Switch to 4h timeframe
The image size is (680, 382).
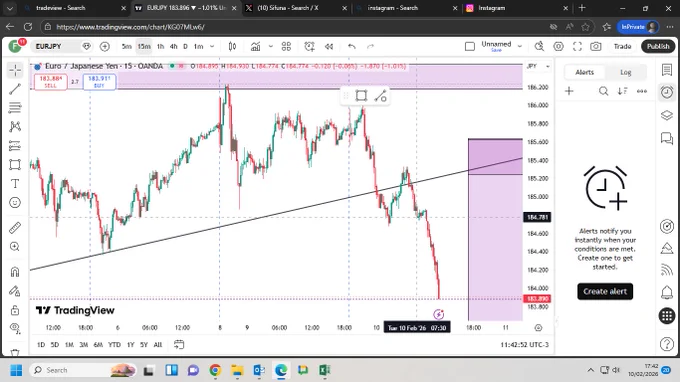pos(173,46)
